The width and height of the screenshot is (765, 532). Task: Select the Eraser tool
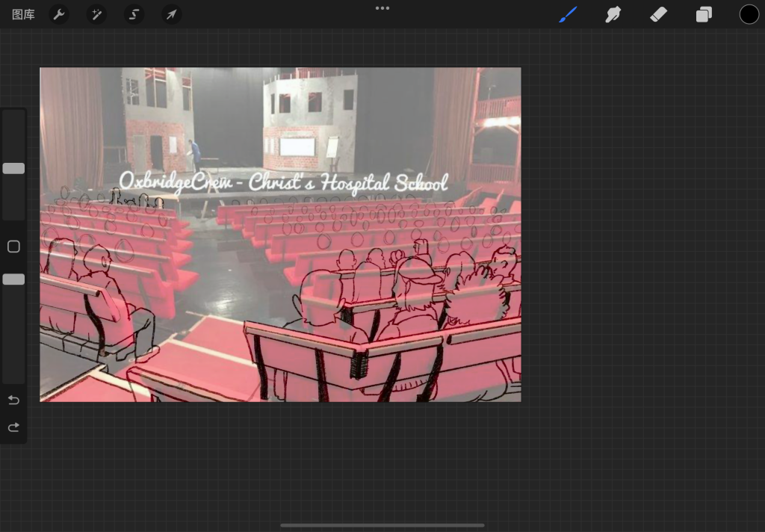tap(659, 15)
